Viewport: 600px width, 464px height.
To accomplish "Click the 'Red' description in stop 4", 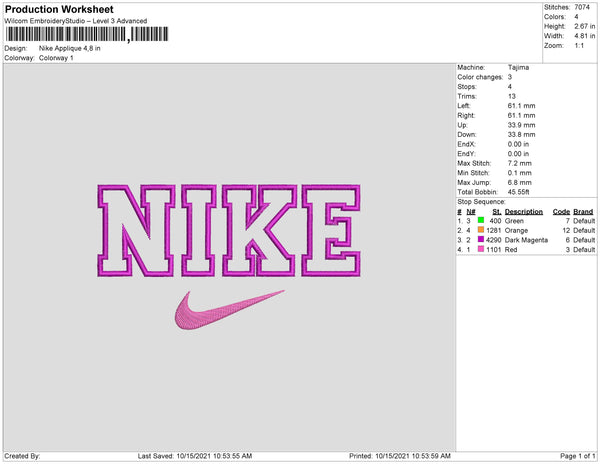I will click(511, 249).
